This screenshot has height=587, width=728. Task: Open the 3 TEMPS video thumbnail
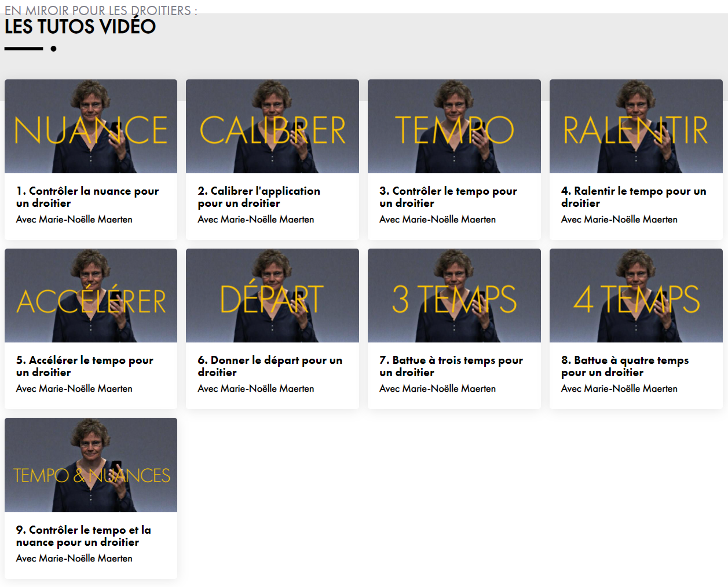click(x=454, y=296)
